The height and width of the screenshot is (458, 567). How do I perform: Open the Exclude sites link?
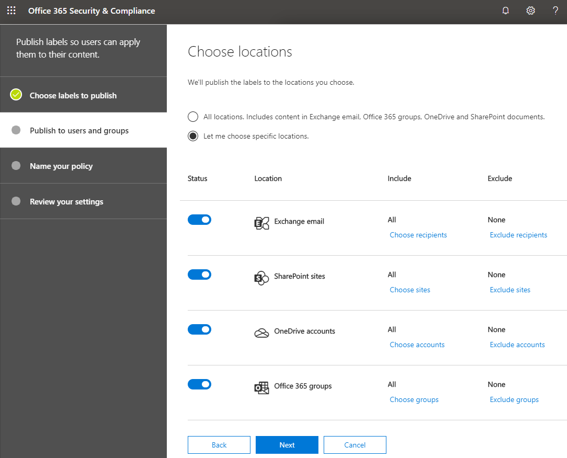point(510,290)
